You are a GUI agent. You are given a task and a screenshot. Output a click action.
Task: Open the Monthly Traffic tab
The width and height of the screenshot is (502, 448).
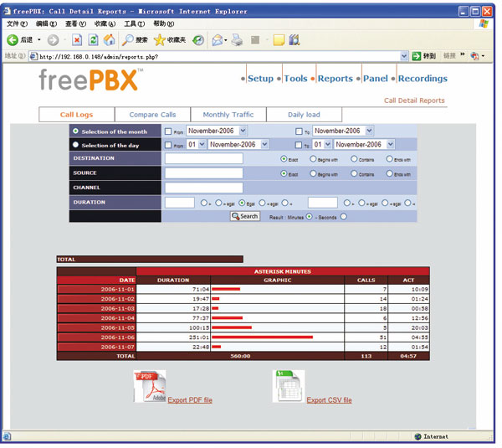click(x=228, y=115)
